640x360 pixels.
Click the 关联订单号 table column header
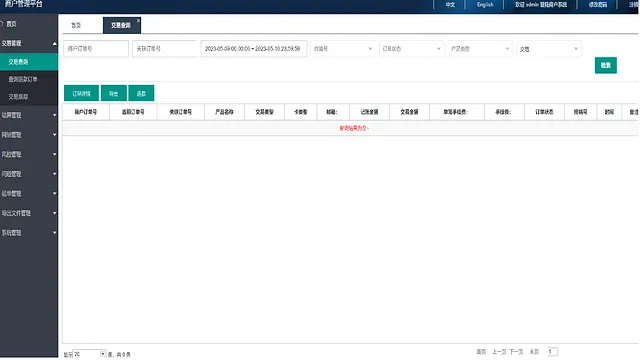coord(180,112)
